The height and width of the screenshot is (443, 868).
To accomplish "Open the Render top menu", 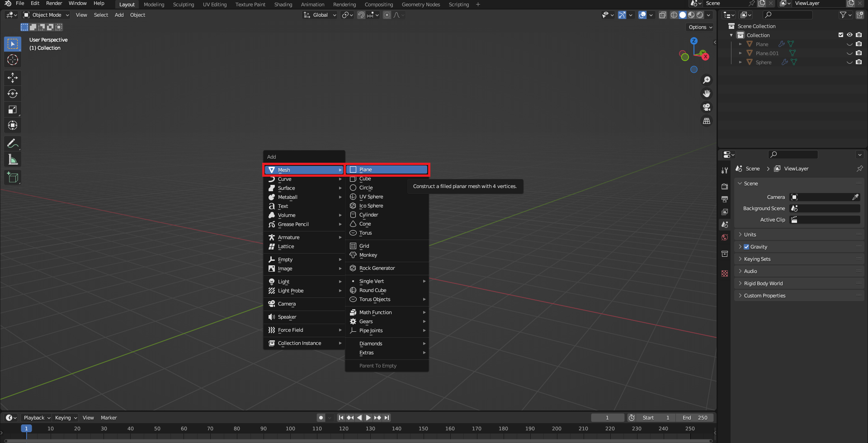I will [54, 3].
